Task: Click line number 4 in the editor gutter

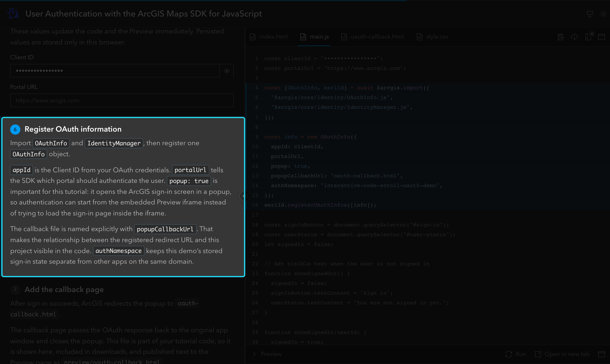Action: [x=256, y=88]
